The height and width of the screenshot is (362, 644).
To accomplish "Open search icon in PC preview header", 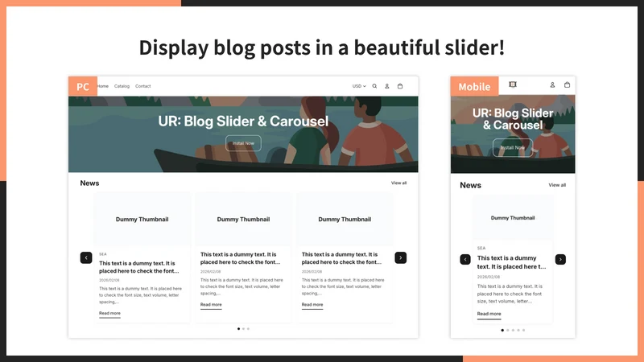I will tap(374, 86).
